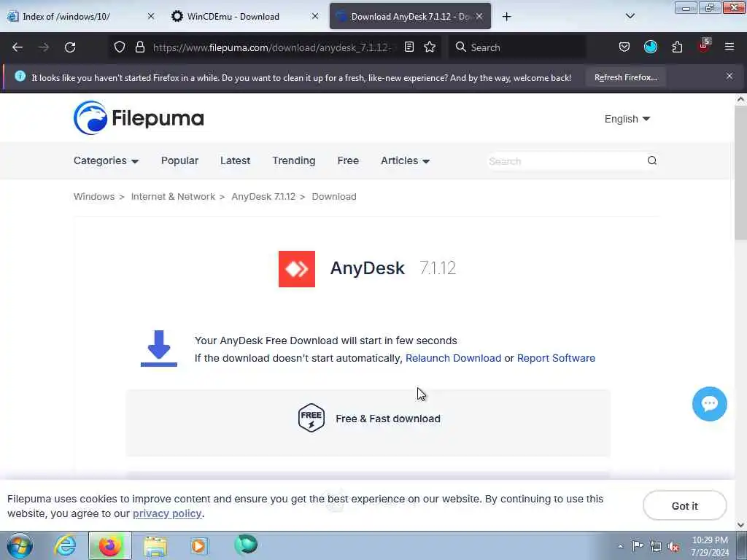The width and height of the screenshot is (747, 560).
Task: Close the WinCDEmu - Download tab
Action: click(315, 16)
